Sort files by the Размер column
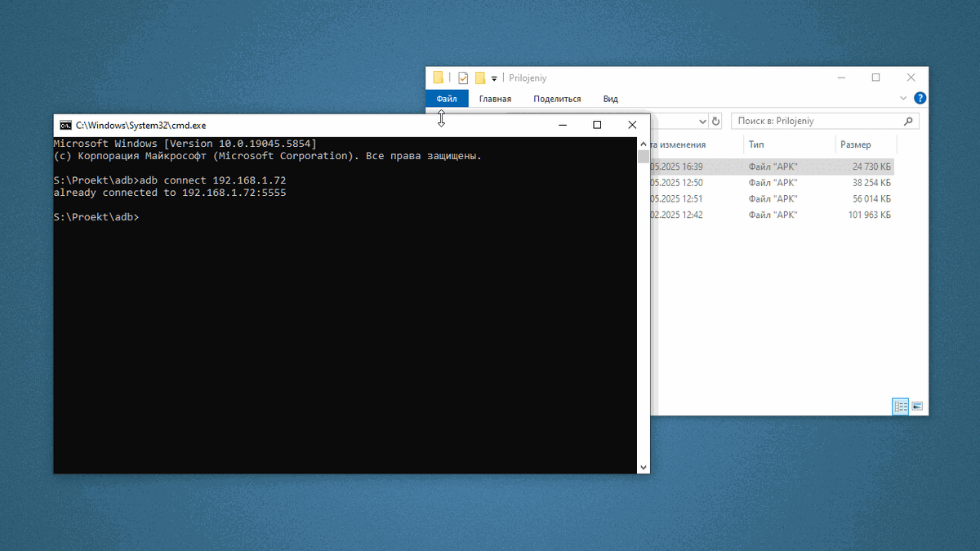 pos(855,144)
